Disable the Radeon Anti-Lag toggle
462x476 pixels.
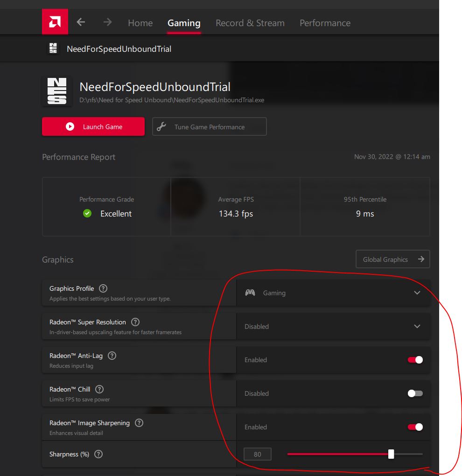(415, 360)
